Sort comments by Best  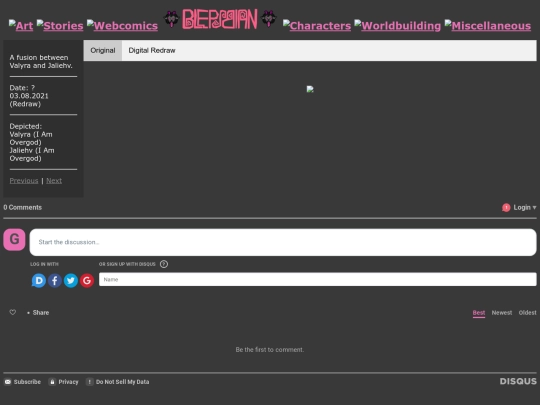point(479,313)
